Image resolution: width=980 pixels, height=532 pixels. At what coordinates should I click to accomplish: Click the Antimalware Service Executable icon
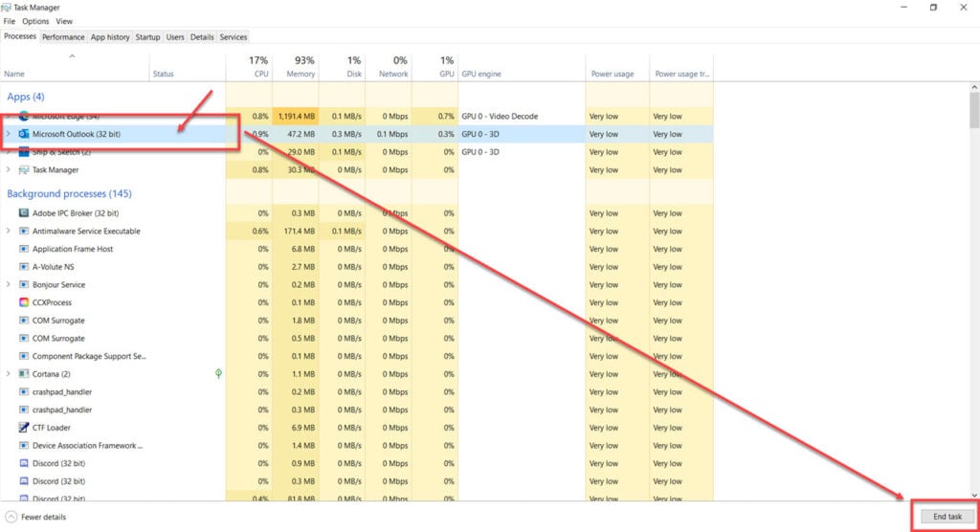click(24, 232)
